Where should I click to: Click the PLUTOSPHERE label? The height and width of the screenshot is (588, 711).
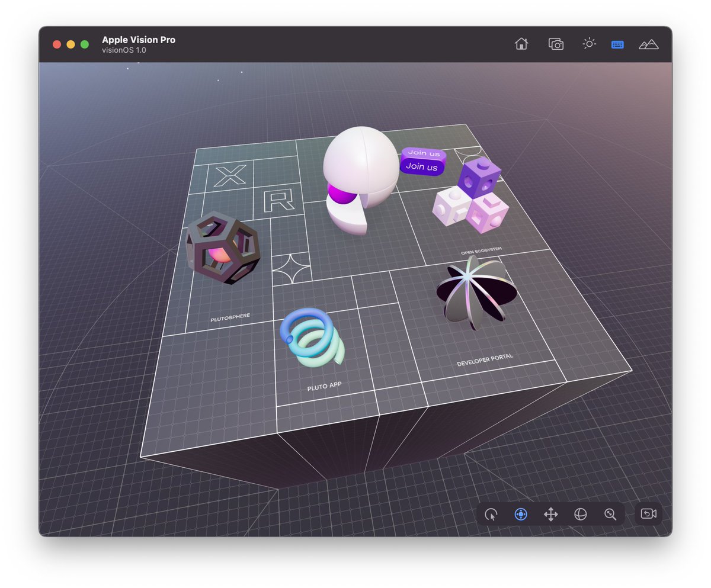(230, 318)
